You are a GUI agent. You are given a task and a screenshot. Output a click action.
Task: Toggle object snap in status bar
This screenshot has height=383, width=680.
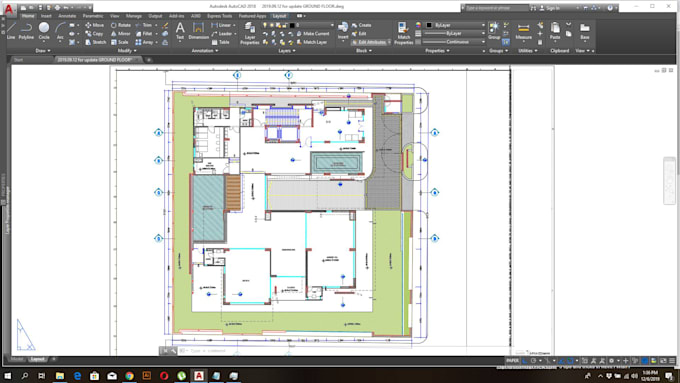[571, 360]
